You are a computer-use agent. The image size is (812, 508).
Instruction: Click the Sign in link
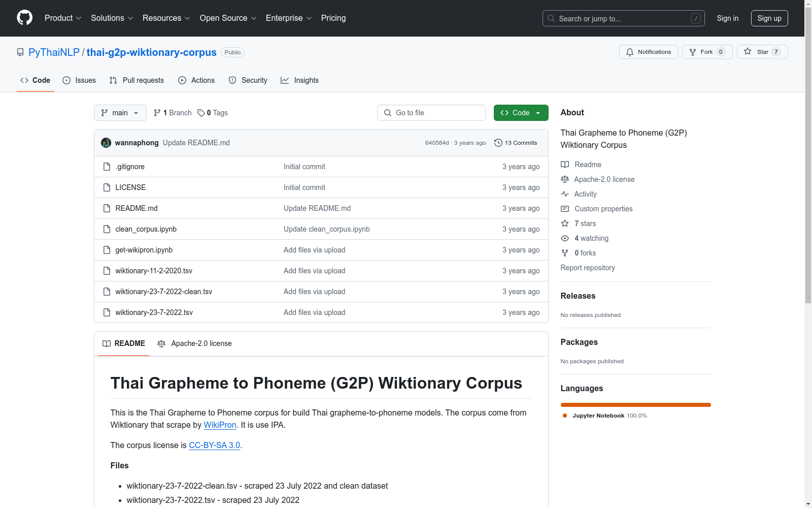coord(728,18)
